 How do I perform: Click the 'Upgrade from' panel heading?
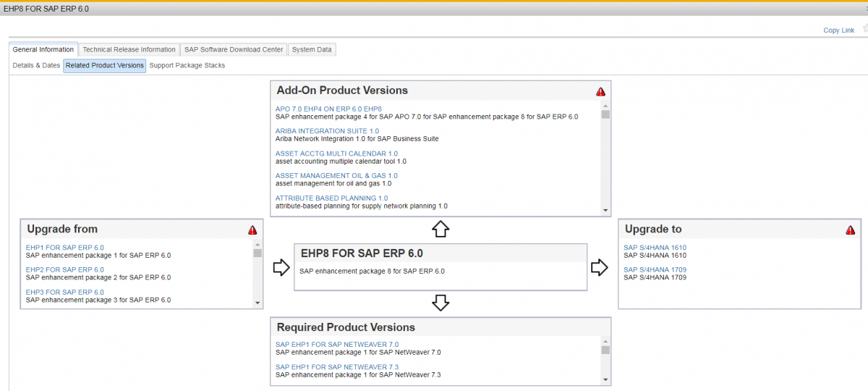click(x=62, y=229)
